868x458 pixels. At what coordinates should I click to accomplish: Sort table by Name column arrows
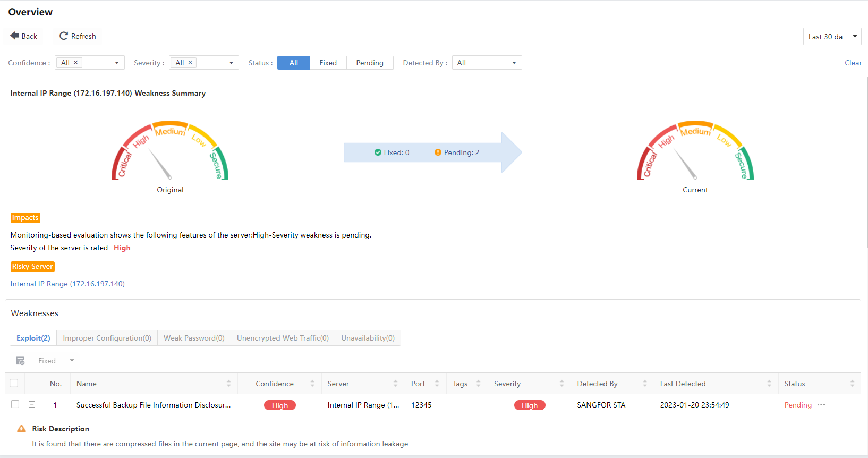tap(229, 384)
